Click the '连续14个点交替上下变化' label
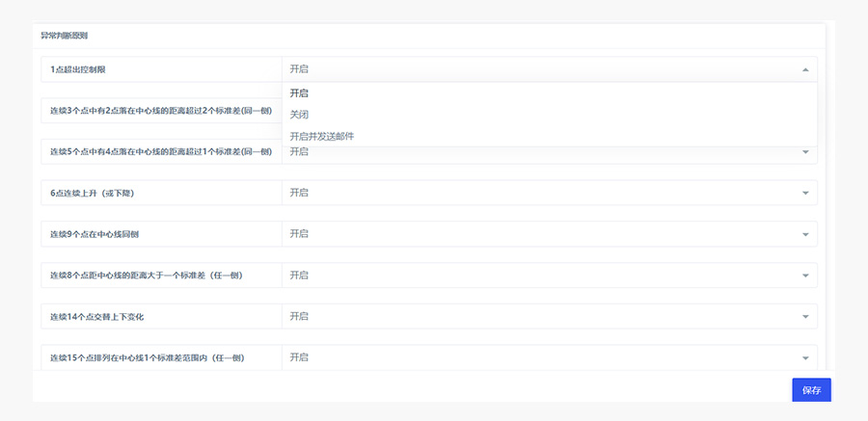This screenshot has height=421, width=868. point(102,317)
